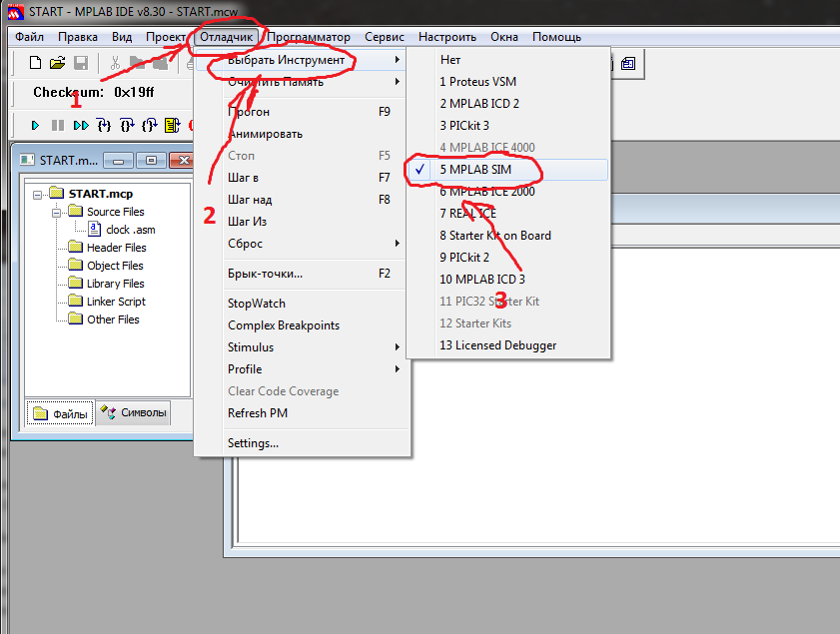Viewport: 840px width, 634px height.
Task: Click the Header Files folder icon
Action: click(x=76, y=247)
